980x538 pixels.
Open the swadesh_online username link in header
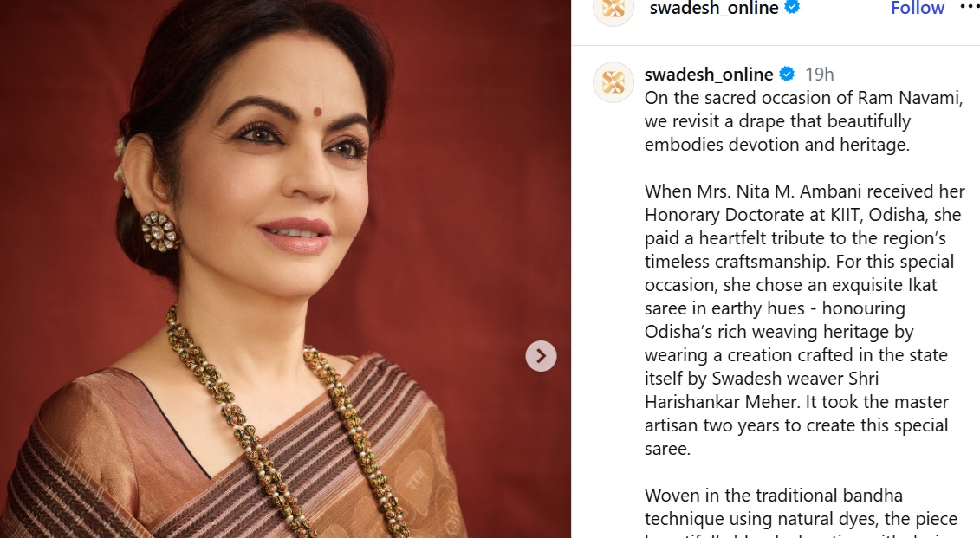coord(714,8)
